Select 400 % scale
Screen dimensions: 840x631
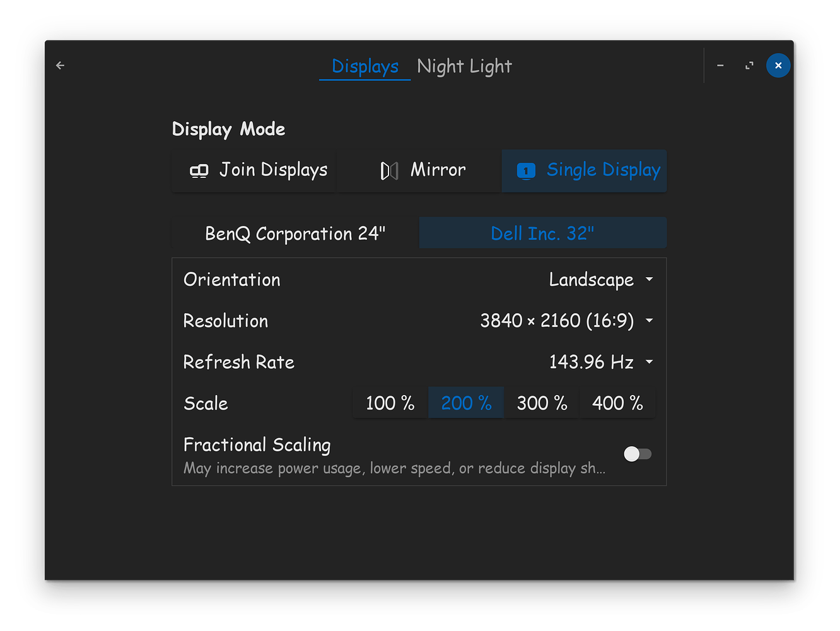click(x=617, y=403)
